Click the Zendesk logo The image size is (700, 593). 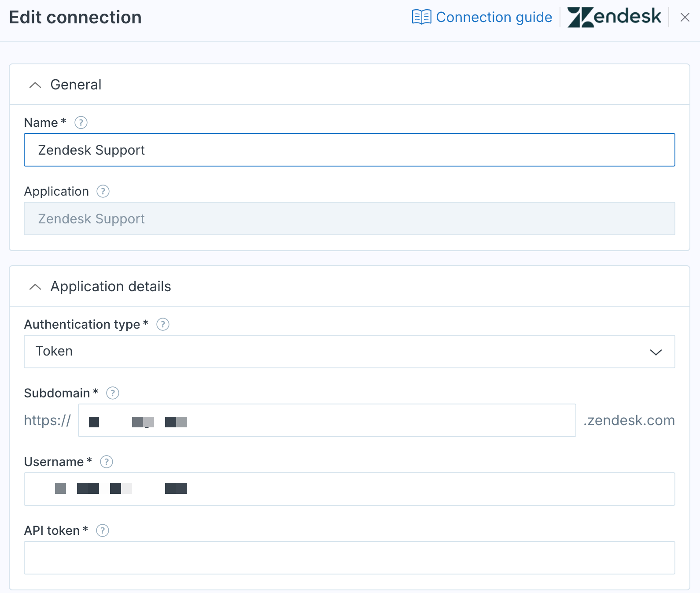pos(614,17)
